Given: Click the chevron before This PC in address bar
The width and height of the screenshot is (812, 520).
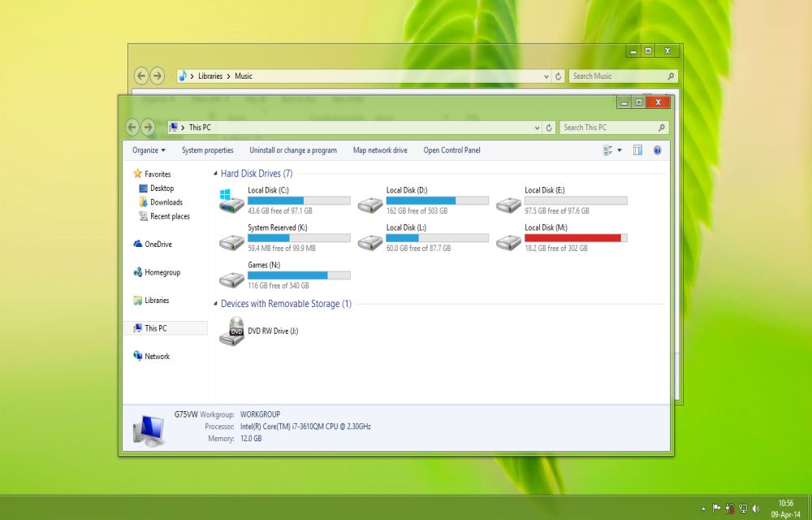Looking at the screenshot, I should [x=183, y=128].
